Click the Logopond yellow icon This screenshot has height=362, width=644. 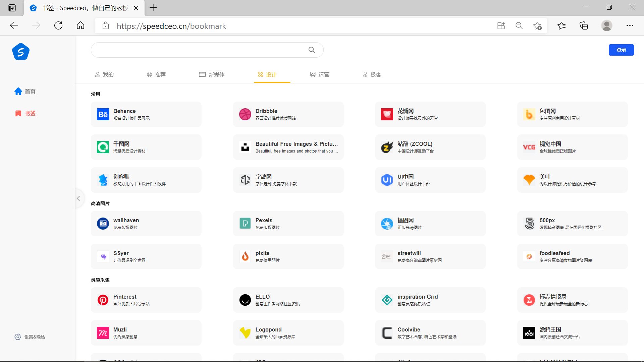pos(245,333)
